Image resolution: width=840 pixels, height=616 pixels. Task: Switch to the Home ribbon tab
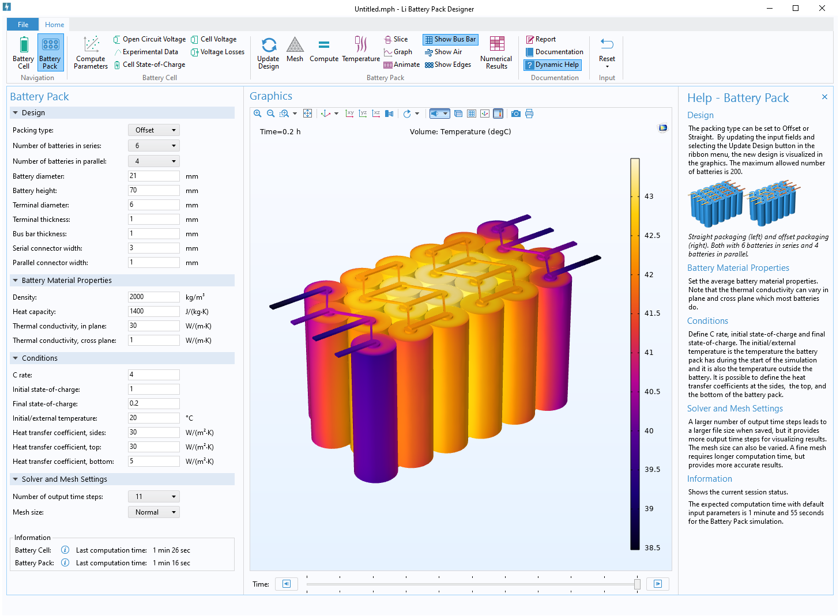point(55,25)
